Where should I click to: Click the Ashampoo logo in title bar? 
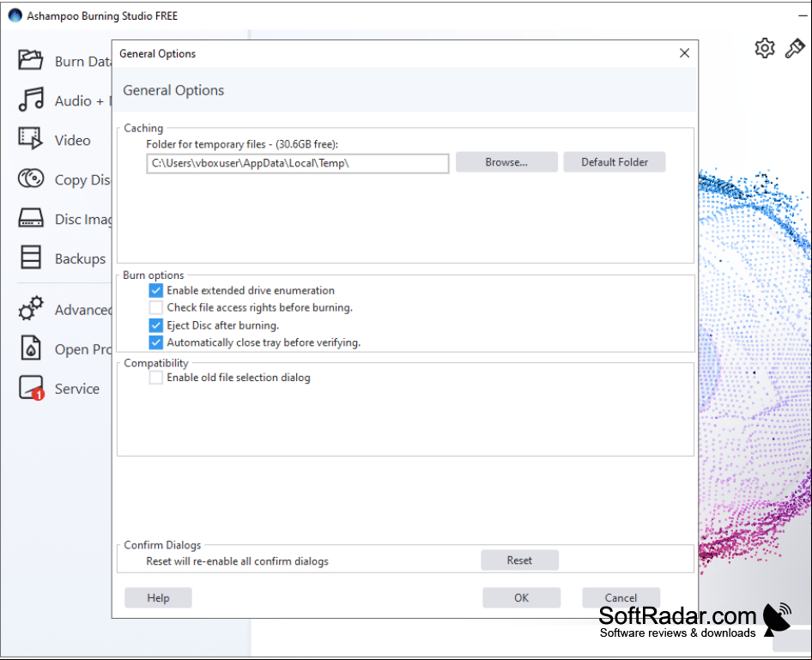click(15, 15)
